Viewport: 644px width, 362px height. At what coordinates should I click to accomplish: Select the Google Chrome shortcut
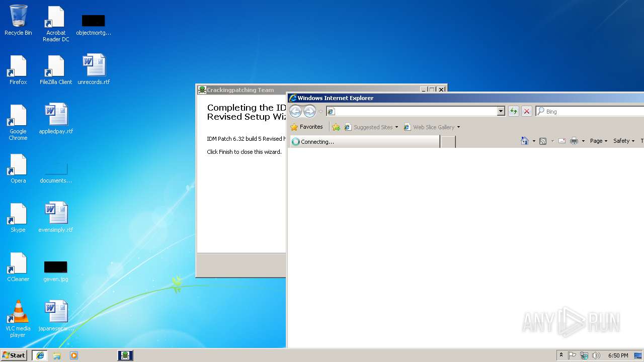click(x=18, y=123)
